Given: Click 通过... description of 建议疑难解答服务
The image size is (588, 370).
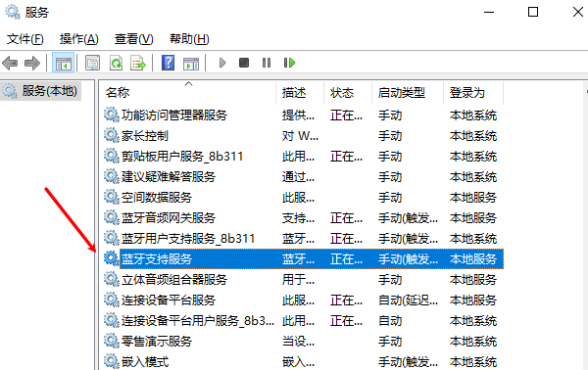Looking at the screenshot, I should (x=298, y=177).
